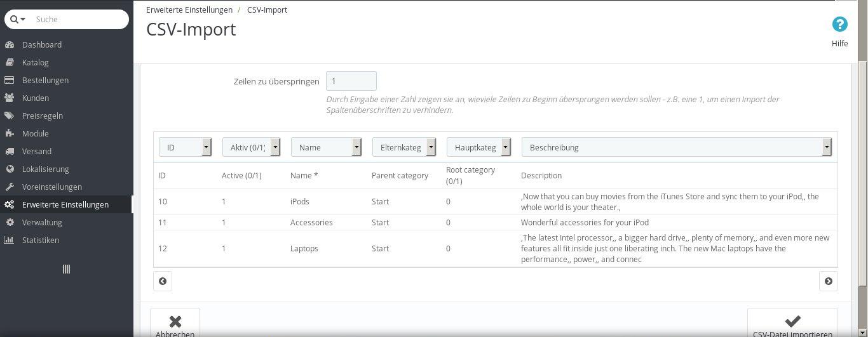
Task: Show next columns with right arrow
Action: tap(828, 281)
